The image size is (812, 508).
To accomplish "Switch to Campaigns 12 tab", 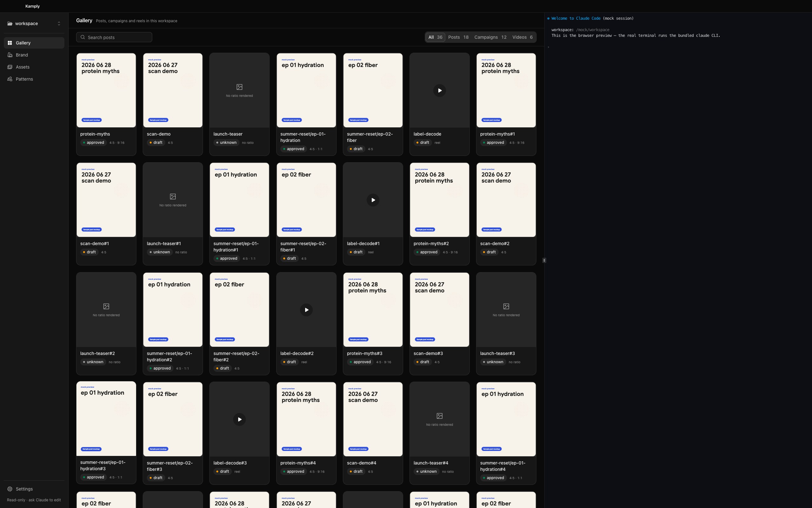I will tap(490, 37).
